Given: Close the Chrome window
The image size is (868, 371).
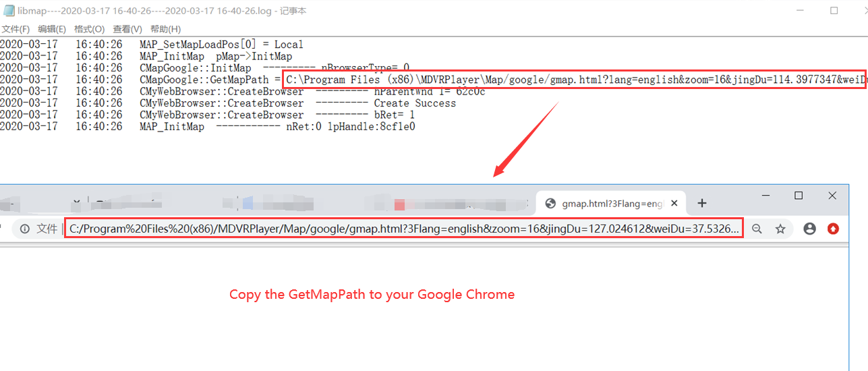Looking at the screenshot, I should pos(832,196).
